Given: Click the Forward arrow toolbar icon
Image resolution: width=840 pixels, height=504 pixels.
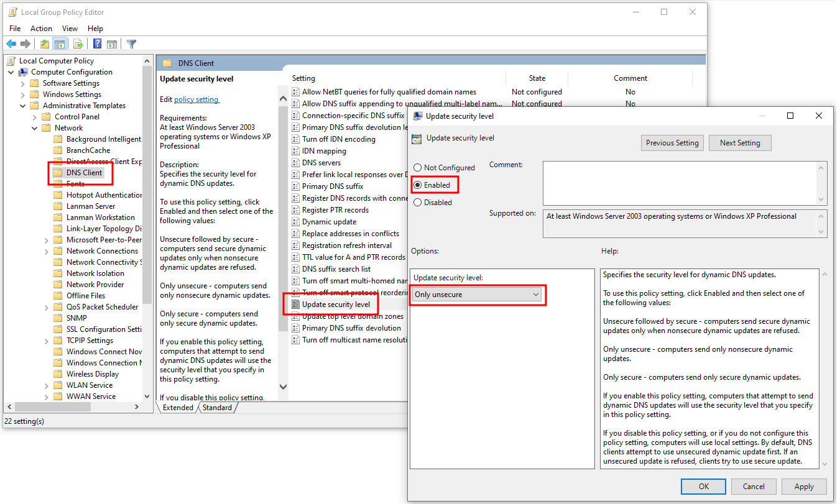Looking at the screenshot, I should click(25, 44).
